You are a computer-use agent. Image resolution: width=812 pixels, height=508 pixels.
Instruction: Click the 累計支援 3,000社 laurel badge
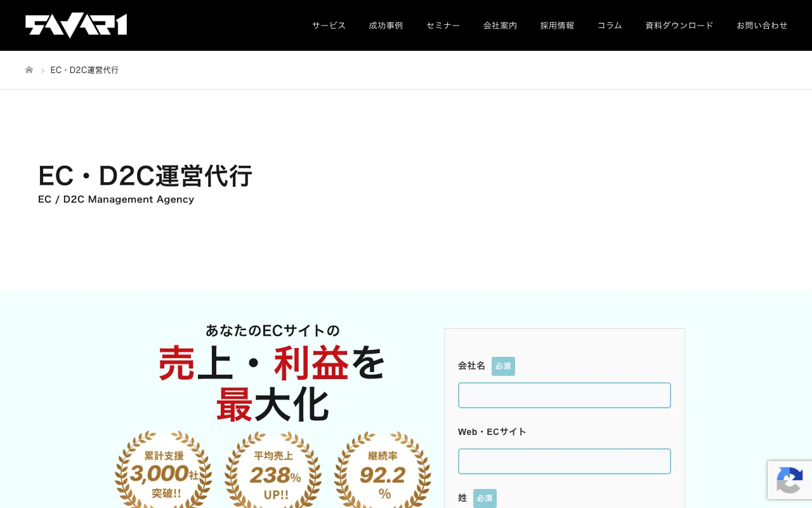(x=163, y=470)
